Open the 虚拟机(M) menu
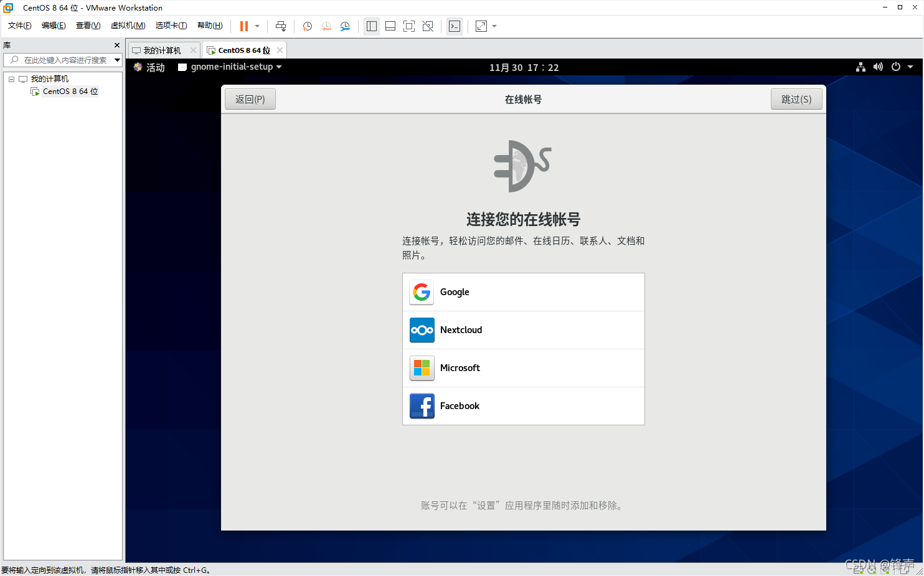Viewport: 924px width, 576px height. 128,26
